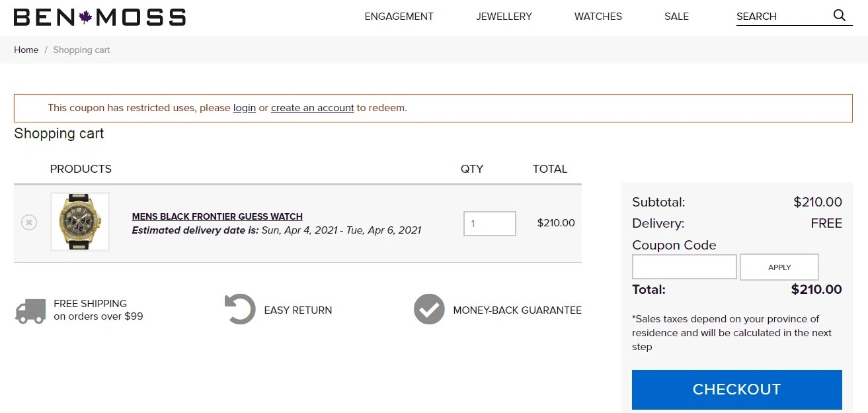
Task: Click the easy return arrow icon
Action: tap(240, 309)
